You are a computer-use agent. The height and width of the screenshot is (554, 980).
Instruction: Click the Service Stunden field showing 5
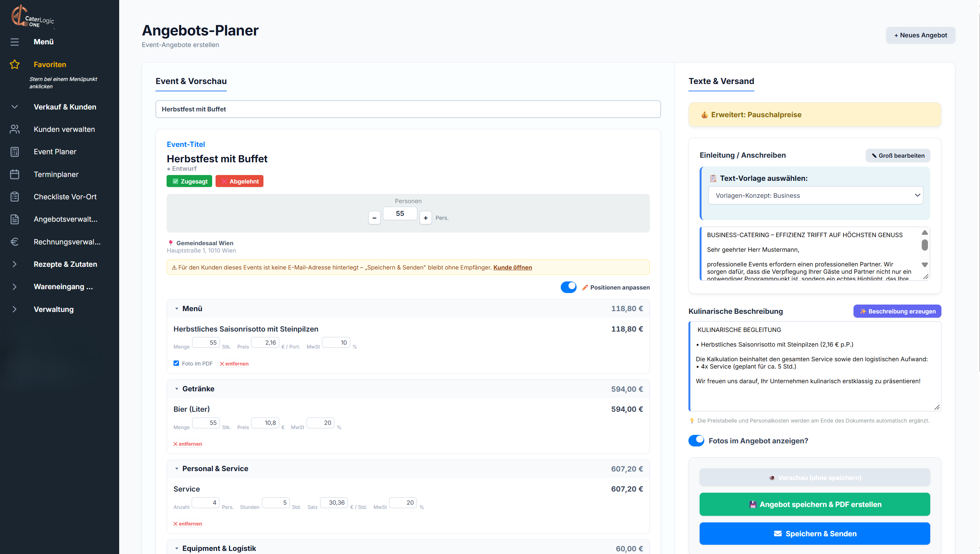click(276, 502)
